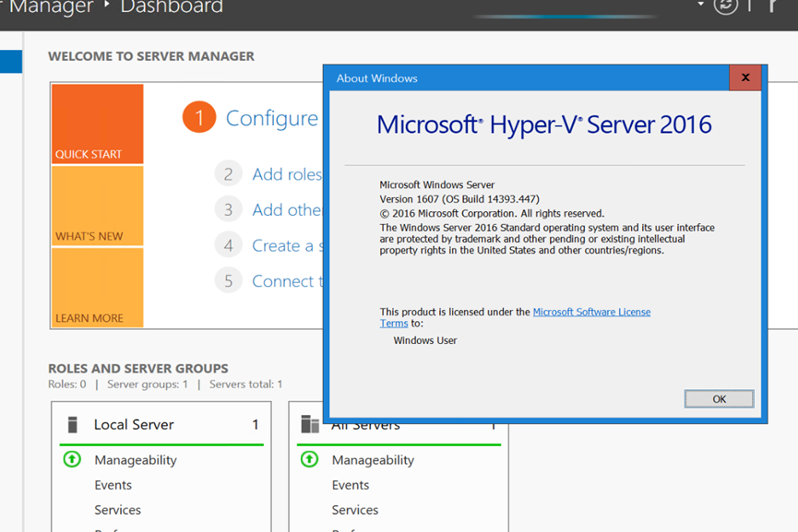The width and height of the screenshot is (798, 532).
Task: Click the step 1 orange circle icon
Action: (198, 117)
